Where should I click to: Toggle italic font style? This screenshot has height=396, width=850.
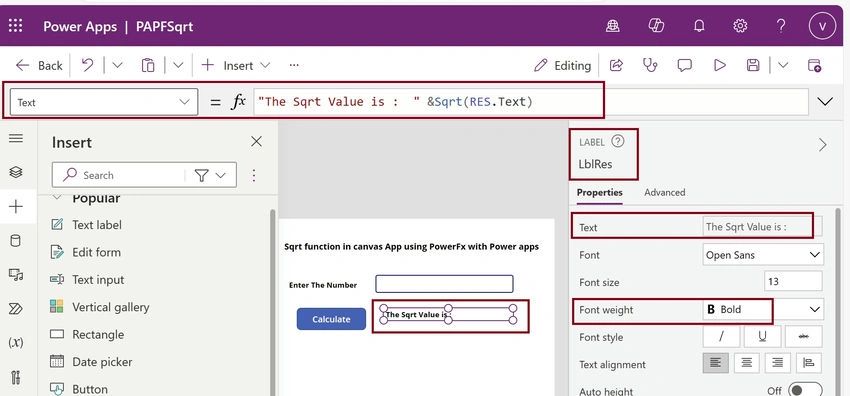tap(722, 336)
